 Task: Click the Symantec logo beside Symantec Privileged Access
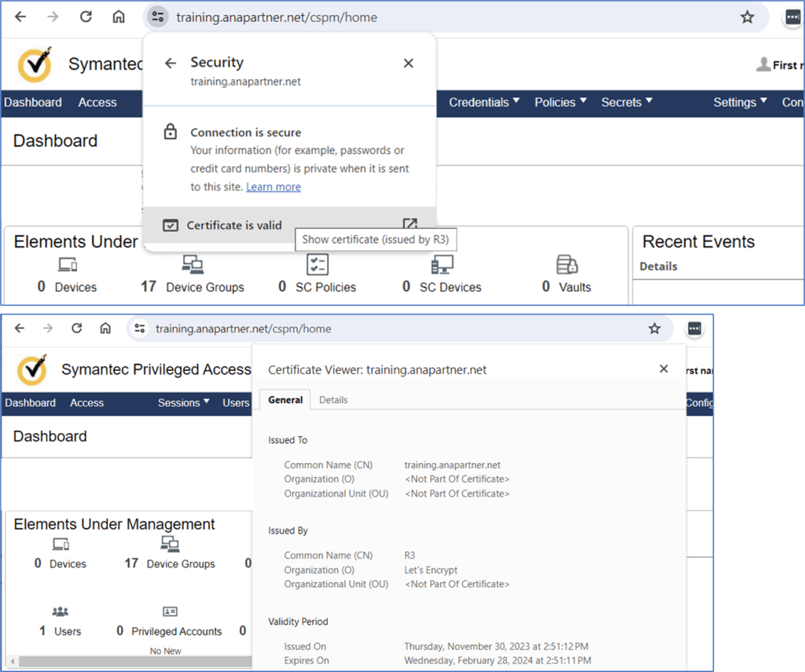[31, 369]
